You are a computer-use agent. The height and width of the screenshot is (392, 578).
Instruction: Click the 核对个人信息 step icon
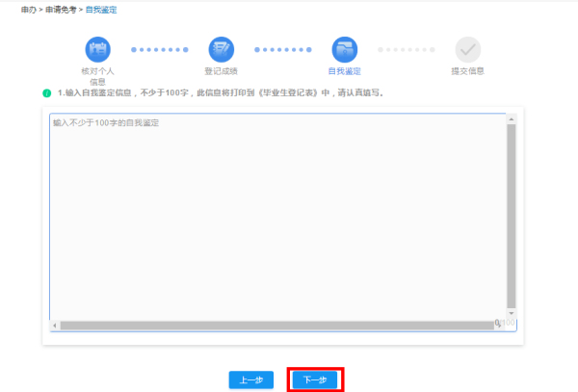point(97,49)
